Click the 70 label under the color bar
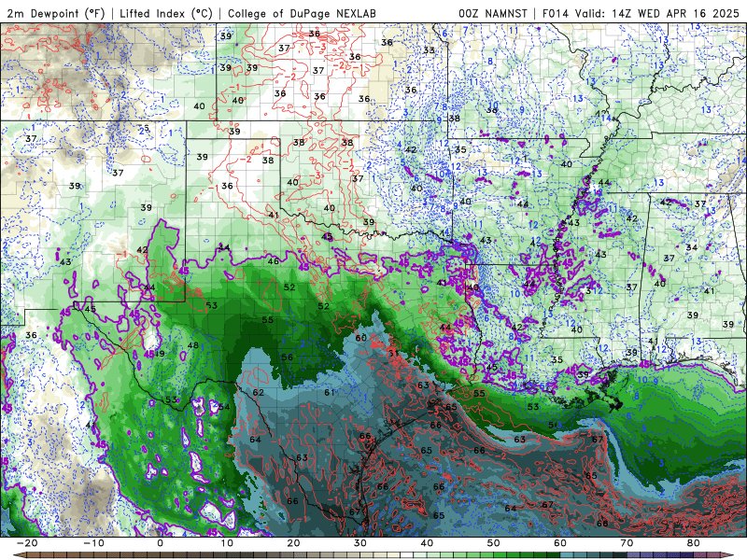This screenshot has width=747, height=560. (627, 543)
